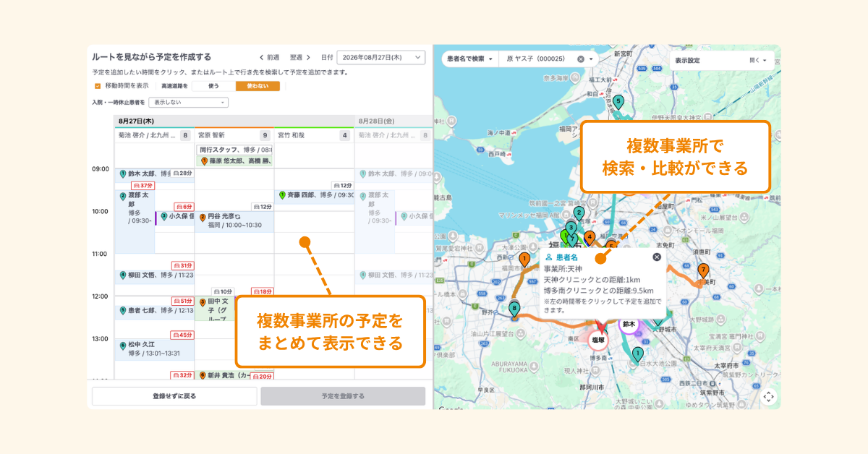
Task: Open the 円谷 光彦 福岡 10:00~10:30 event
Action: click(x=235, y=221)
